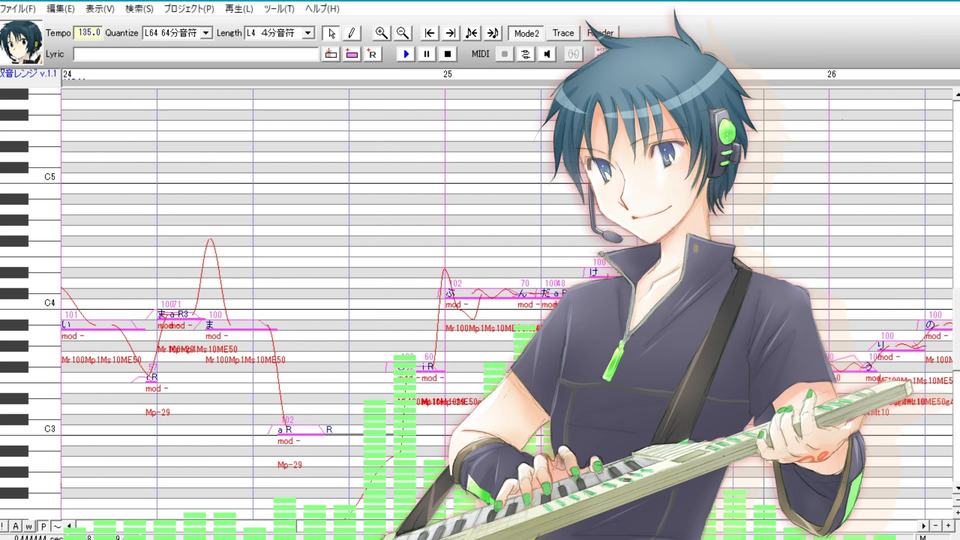Click the C5 piano key label
Viewport: 960px width, 540px height.
tap(50, 176)
